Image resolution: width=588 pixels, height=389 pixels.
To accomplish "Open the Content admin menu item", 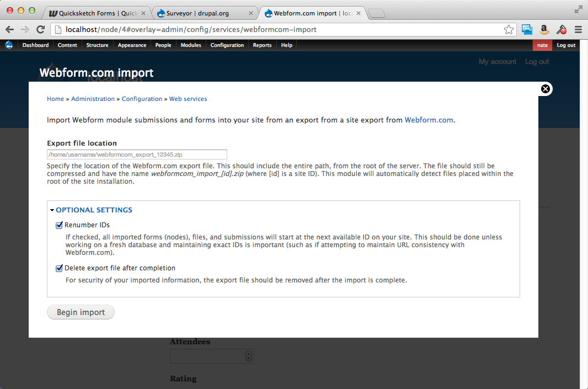I will [x=67, y=45].
